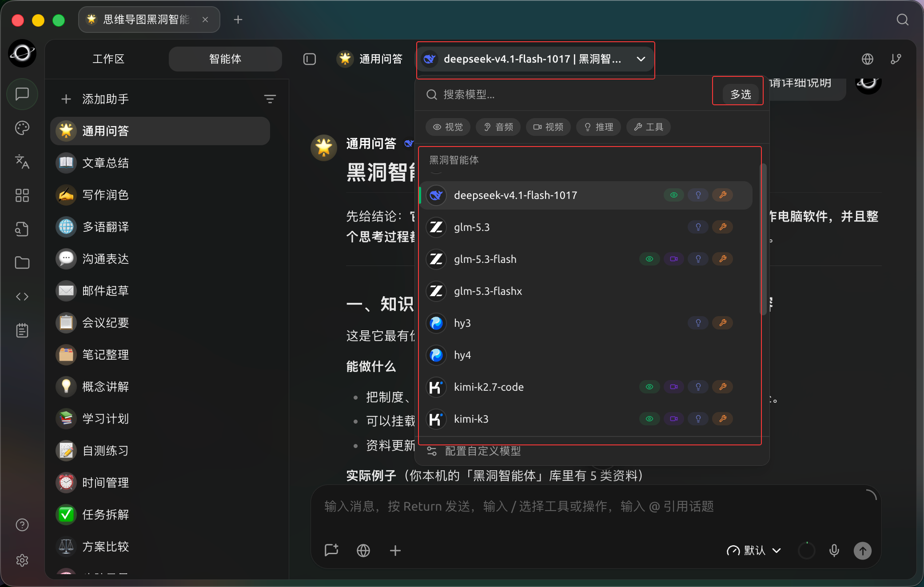This screenshot has width=924, height=587.
Task: Click the model list scrollbar
Action: (764, 240)
